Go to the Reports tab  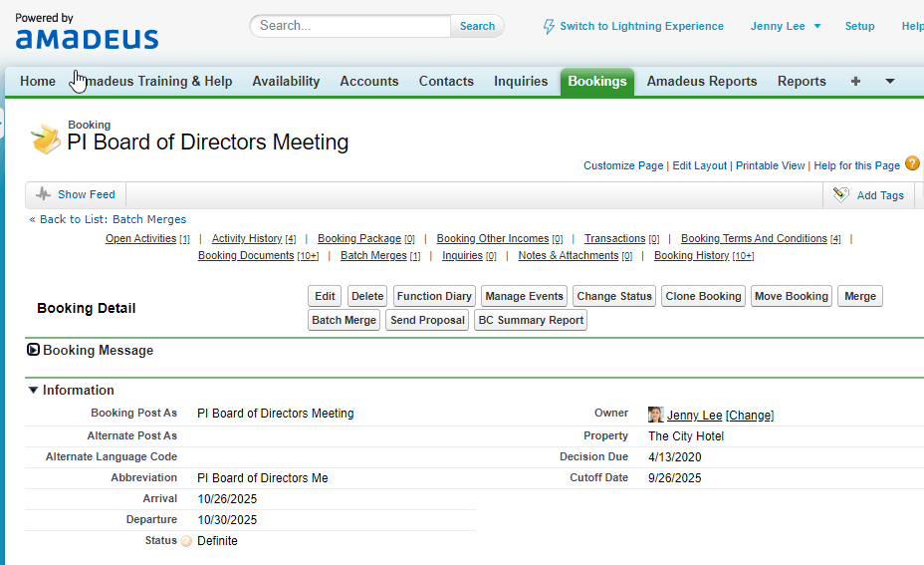click(802, 82)
